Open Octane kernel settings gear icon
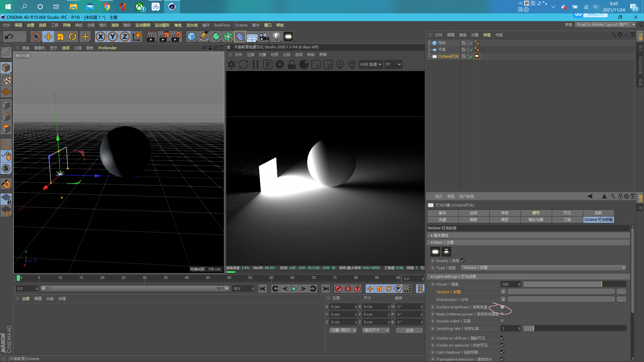This screenshot has width=644, height=362. point(280,64)
